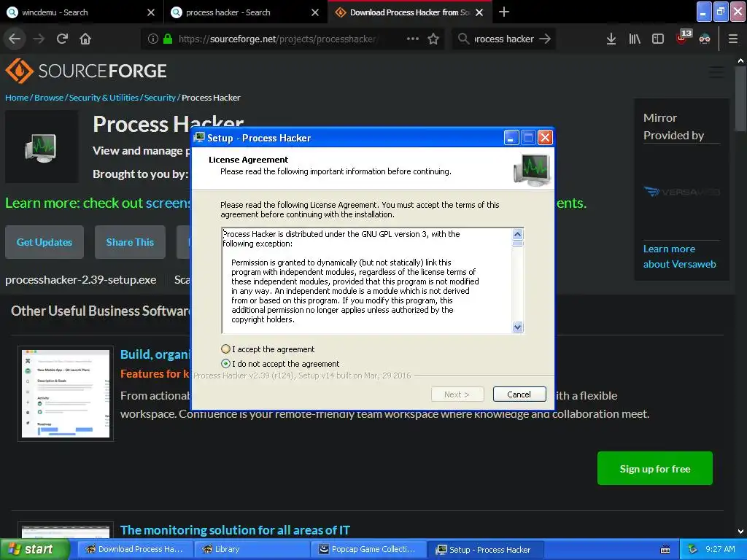This screenshot has height=560, width=747.
Task: Switch to 'Download Process Ha...' taskbar item
Action: [x=135, y=549]
